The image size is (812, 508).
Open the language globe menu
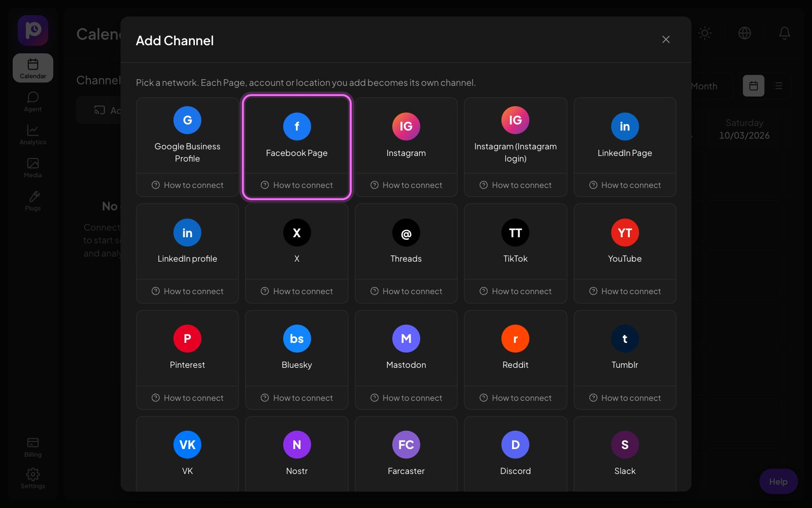745,33
